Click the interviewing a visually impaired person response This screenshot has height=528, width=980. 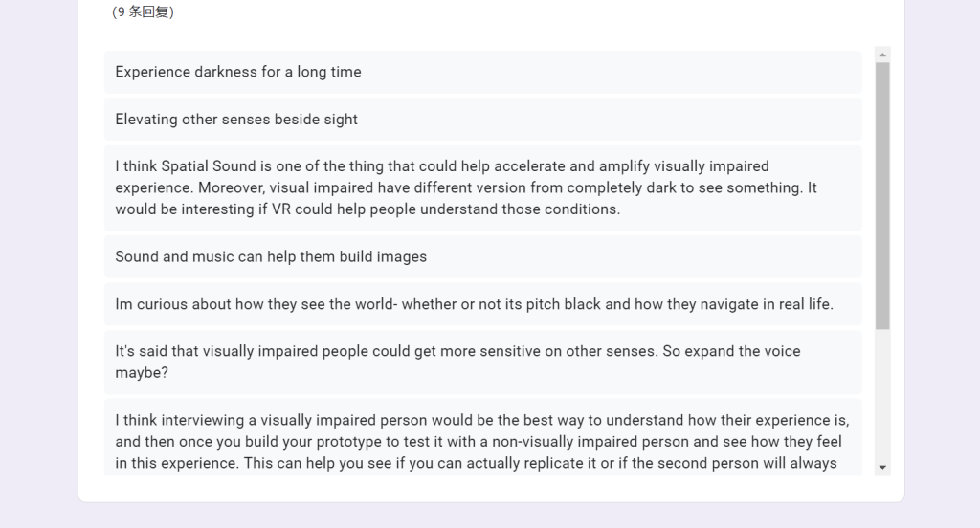click(x=483, y=437)
